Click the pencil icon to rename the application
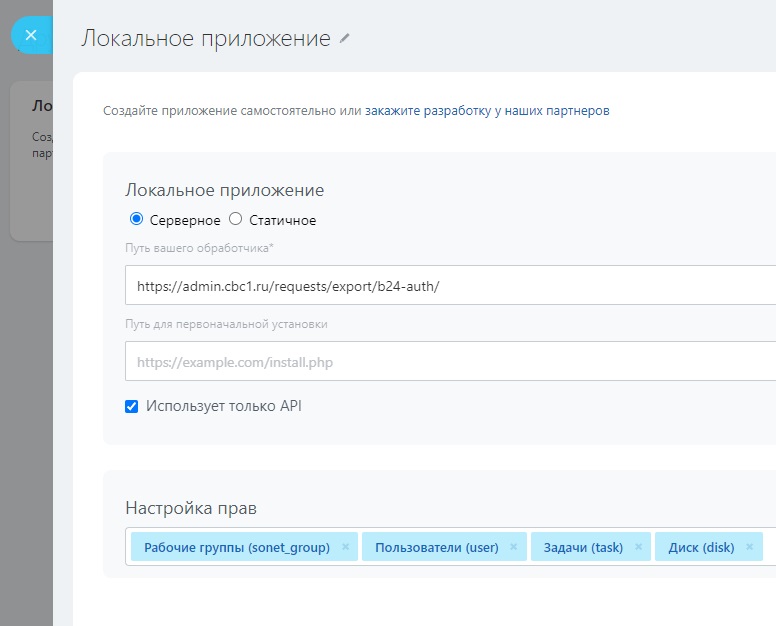Image resolution: width=776 pixels, height=626 pixels. point(345,38)
